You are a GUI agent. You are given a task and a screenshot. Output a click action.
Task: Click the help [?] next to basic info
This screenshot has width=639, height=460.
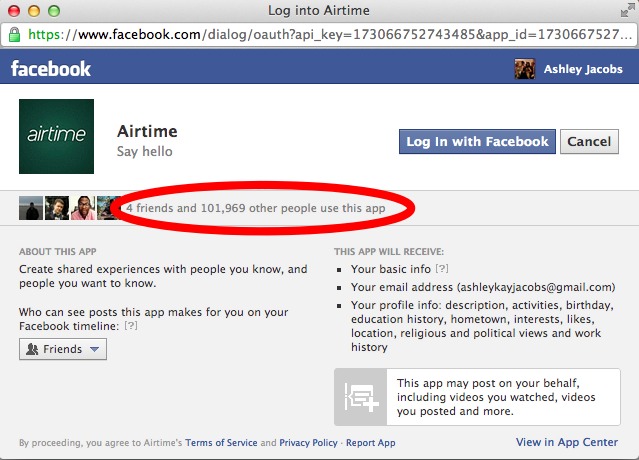[x=442, y=269]
